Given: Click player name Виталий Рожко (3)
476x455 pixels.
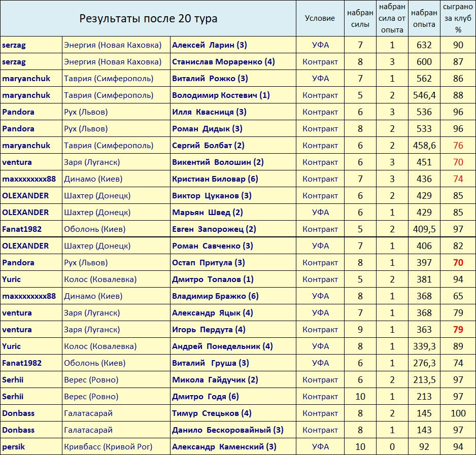Looking at the screenshot, I should point(210,78).
